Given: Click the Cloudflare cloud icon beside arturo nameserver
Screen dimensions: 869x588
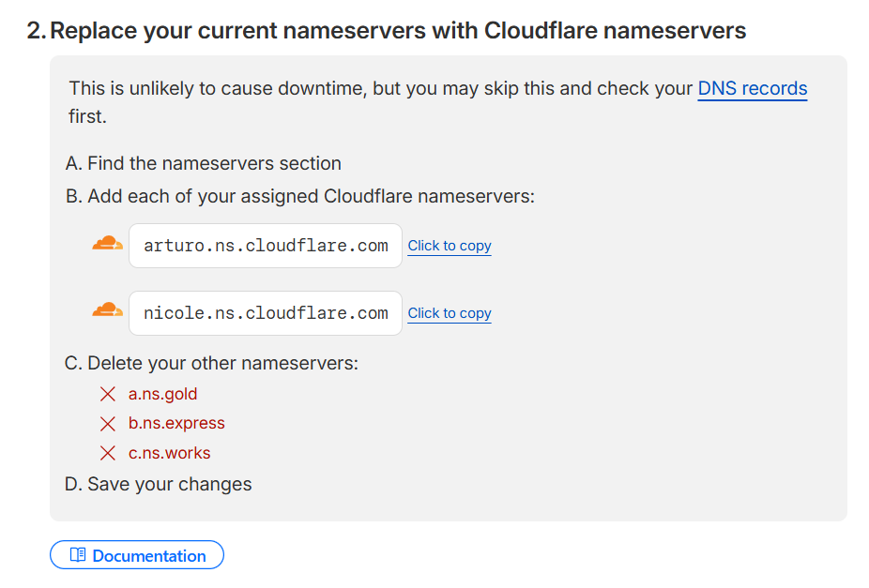Looking at the screenshot, I should (x=107, y=245).
